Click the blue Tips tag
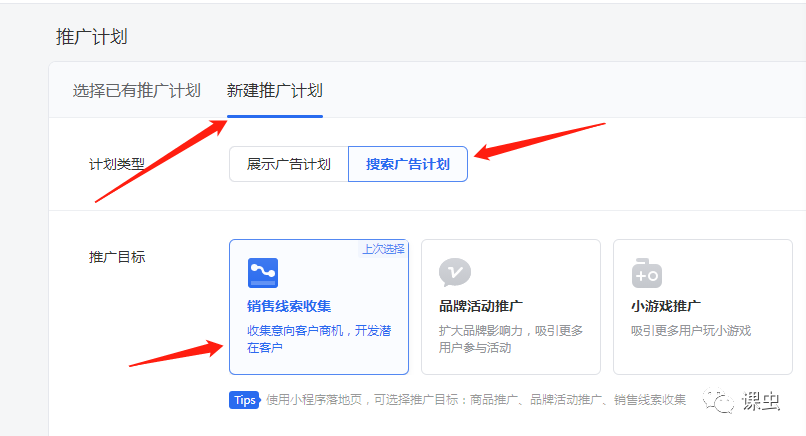This screenshot has width=806, height=436. point(245,399)
